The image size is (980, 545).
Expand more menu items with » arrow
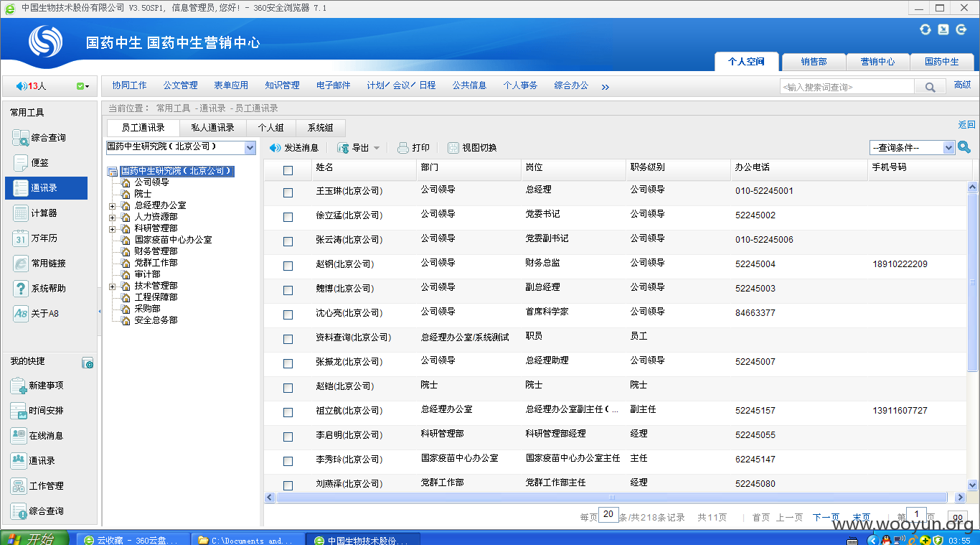[605, 87]
